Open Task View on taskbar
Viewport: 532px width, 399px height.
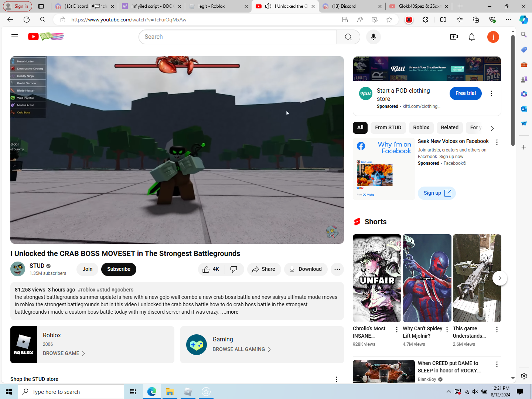pos(133,392)
